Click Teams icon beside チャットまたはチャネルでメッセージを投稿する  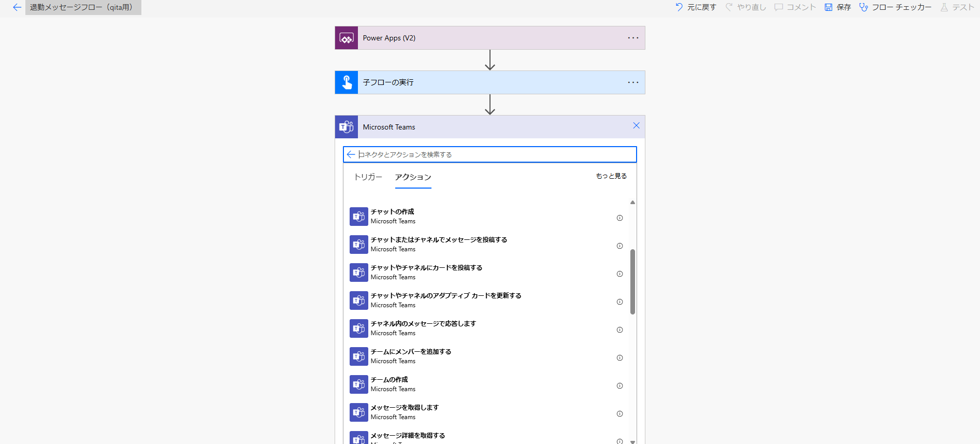(x=359, y=245)
